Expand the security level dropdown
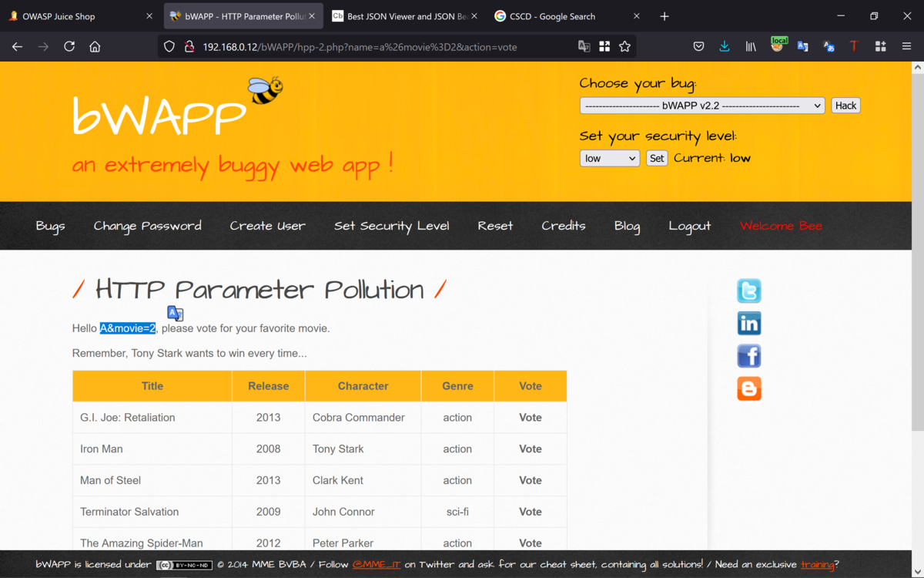This screenshot has width=924, height=578. (x=610, y=158)
